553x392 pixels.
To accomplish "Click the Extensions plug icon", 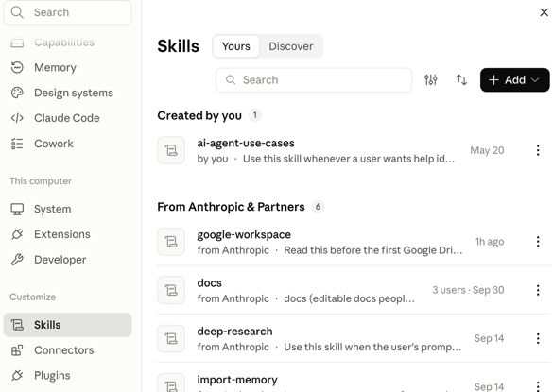I will click(x=17, y=234).
